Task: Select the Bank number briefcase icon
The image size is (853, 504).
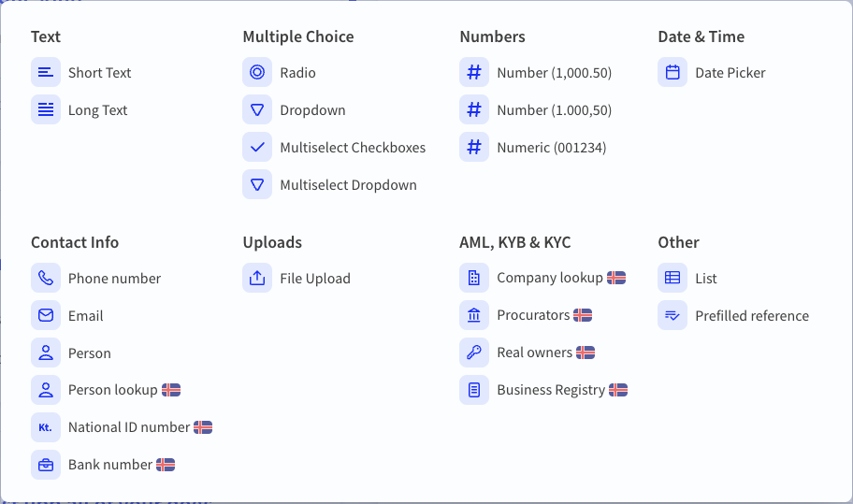Action: click(45, 465)
